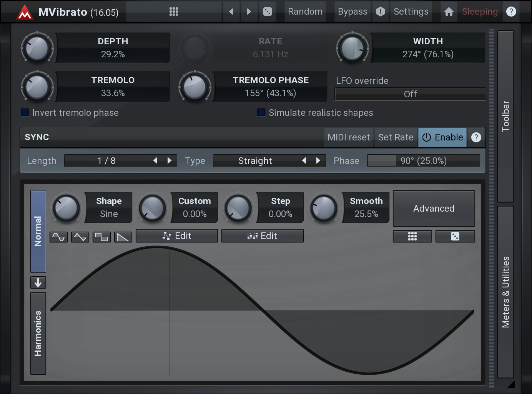Screen dimensions: 532x394
Task: Toggle the Invert tremolo phase checkbox
Action: coord(25,112)
